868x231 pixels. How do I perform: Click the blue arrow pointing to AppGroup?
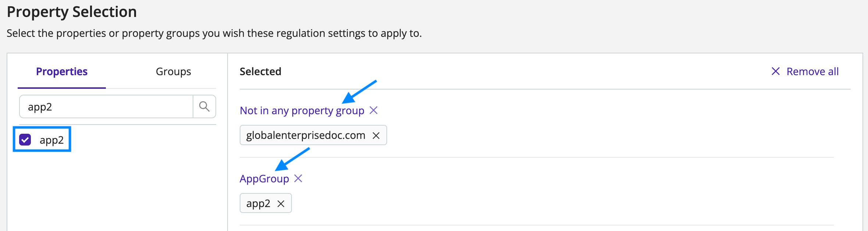click(x=292, y=159)
